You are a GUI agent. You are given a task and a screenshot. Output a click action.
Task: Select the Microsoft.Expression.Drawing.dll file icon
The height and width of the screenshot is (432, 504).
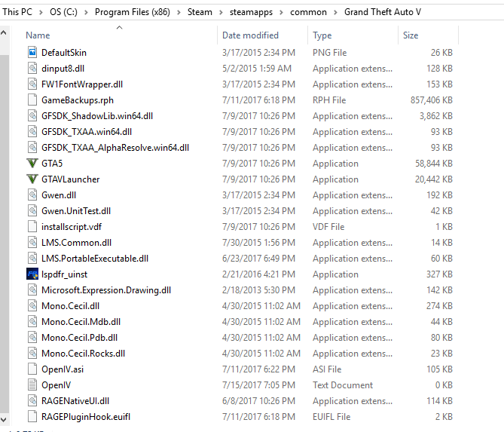tap(32, 290)
